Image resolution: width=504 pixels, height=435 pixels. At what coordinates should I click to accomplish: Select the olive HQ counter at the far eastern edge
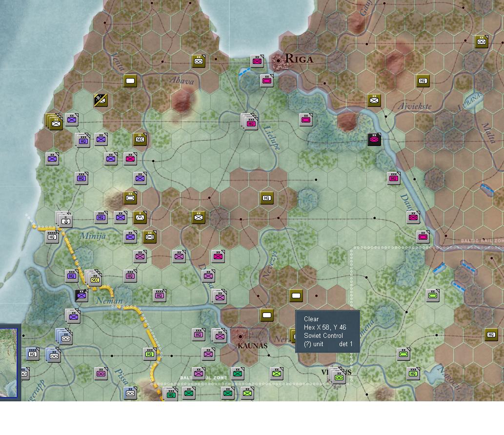point(490,335)
